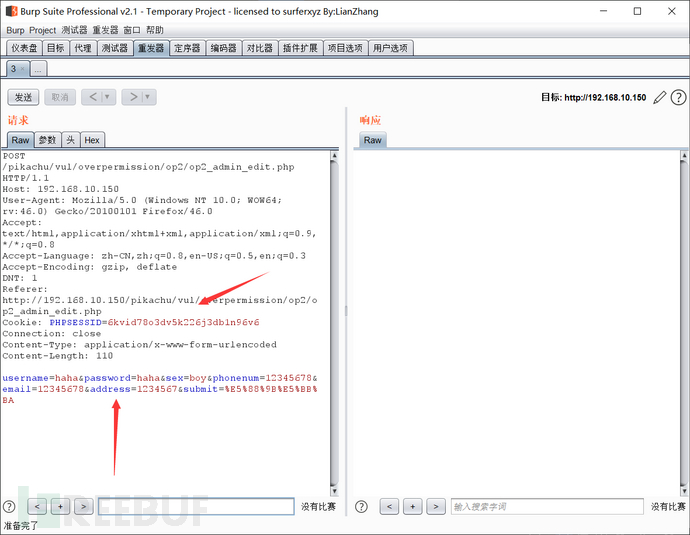Open the 帮助 help menu

click(155, 30)
